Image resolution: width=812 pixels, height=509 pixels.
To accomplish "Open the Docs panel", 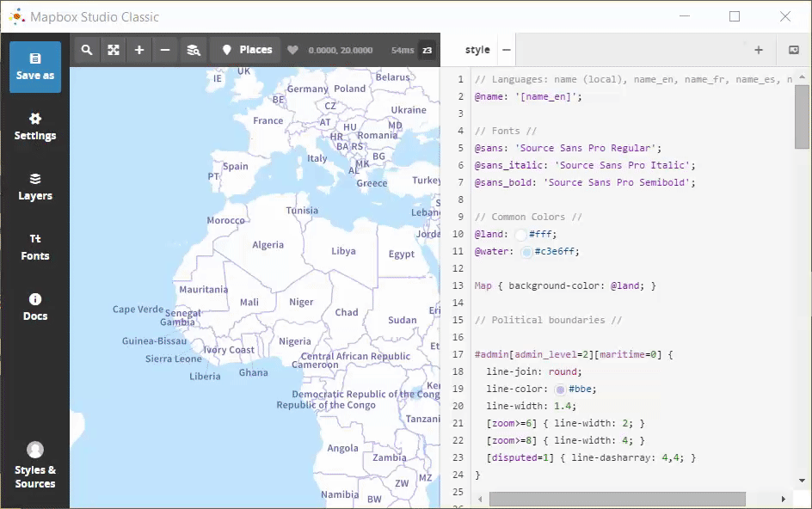I will coord(35,307).
